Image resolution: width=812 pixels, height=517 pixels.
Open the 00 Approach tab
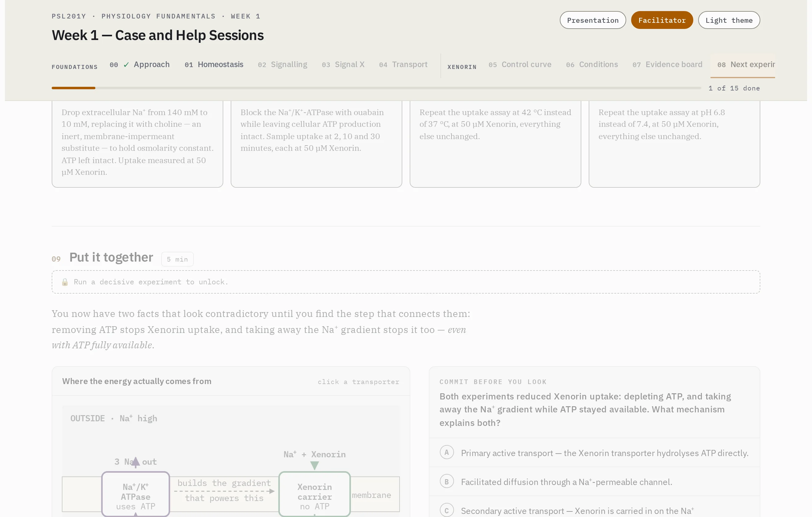click(x=140, y=64)
